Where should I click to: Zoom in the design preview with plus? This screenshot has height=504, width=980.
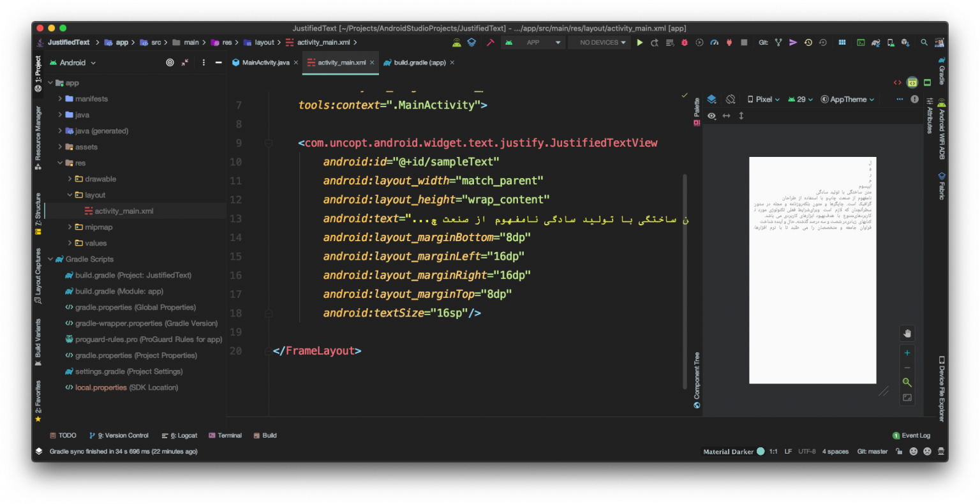[907, 353]
